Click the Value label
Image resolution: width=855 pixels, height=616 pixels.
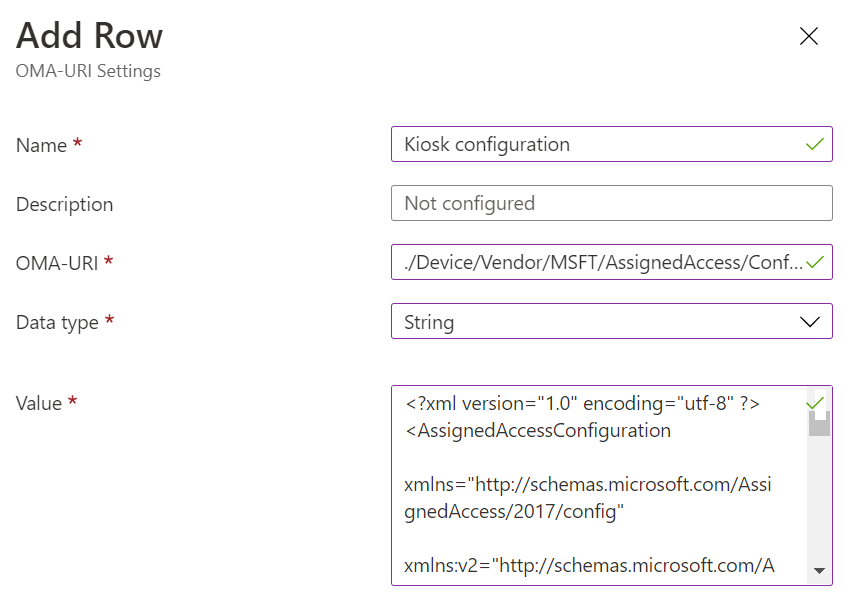pyautogui.click(x=39, y=403)
